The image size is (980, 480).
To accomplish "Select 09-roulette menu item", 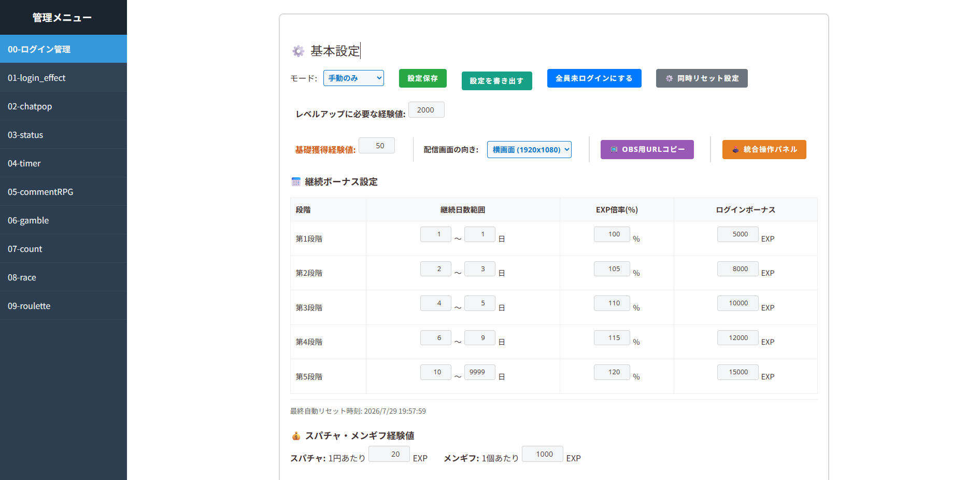I will coord(63,306).
